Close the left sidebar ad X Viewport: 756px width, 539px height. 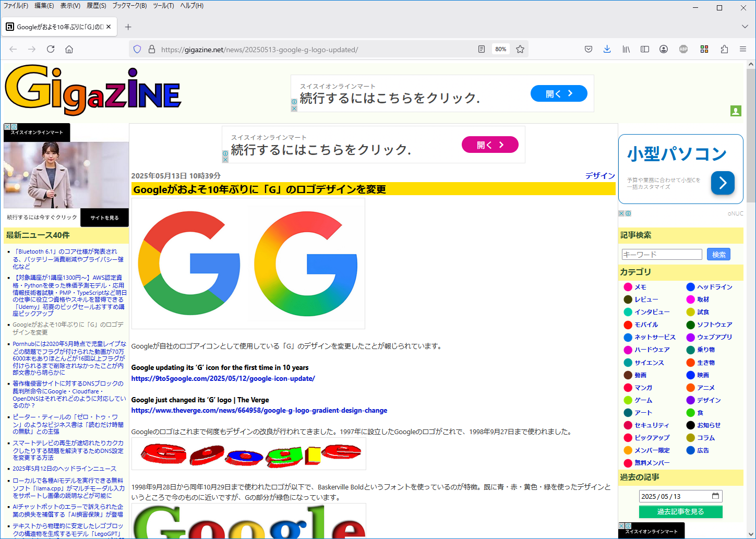7,127
